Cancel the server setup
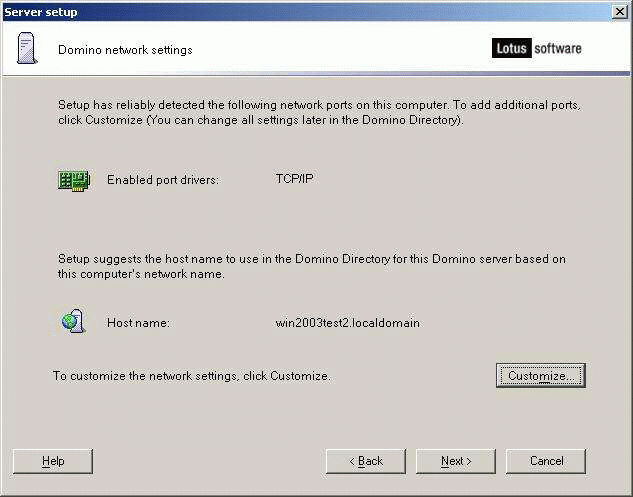633x497 pixels. 545,461
